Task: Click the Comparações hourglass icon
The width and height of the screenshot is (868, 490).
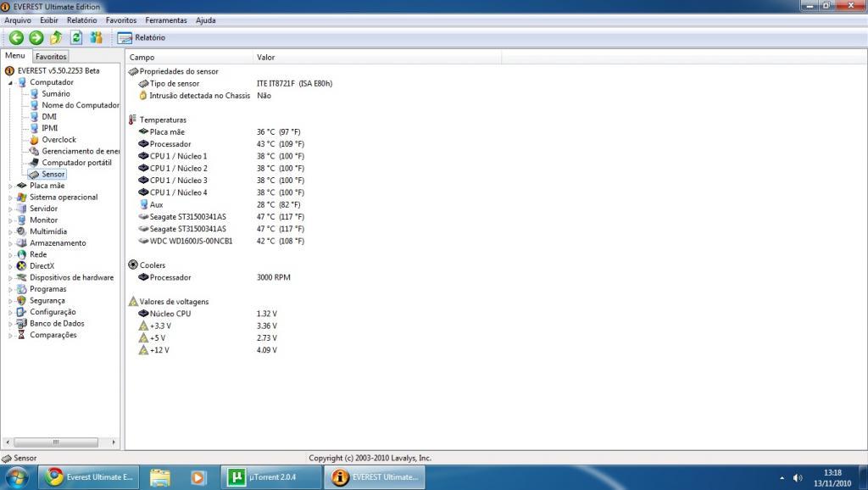Action: pos(21,335)
